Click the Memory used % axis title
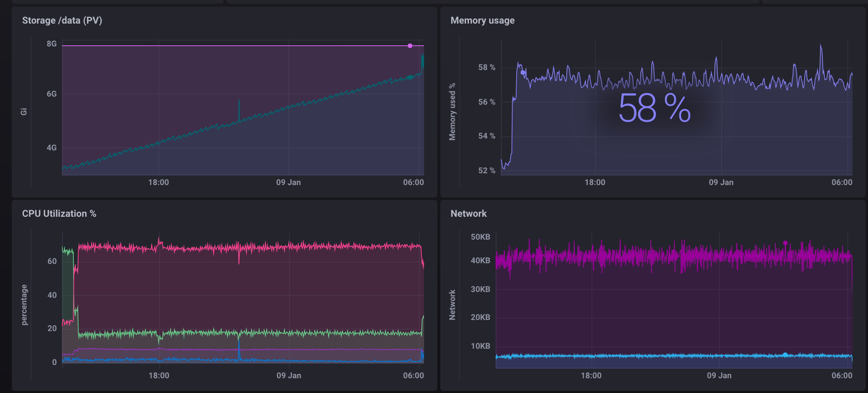 (452, 112)
